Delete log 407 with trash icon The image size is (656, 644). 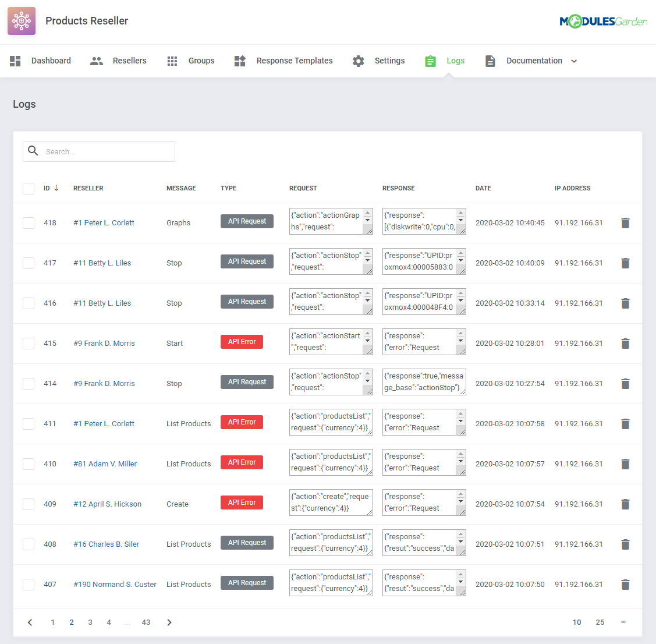625,585
